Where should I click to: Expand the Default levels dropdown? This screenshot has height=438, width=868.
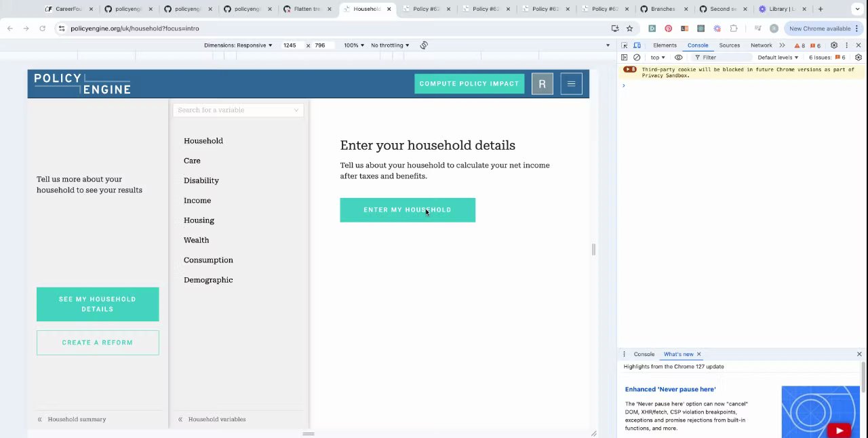(x=778, y=58)
